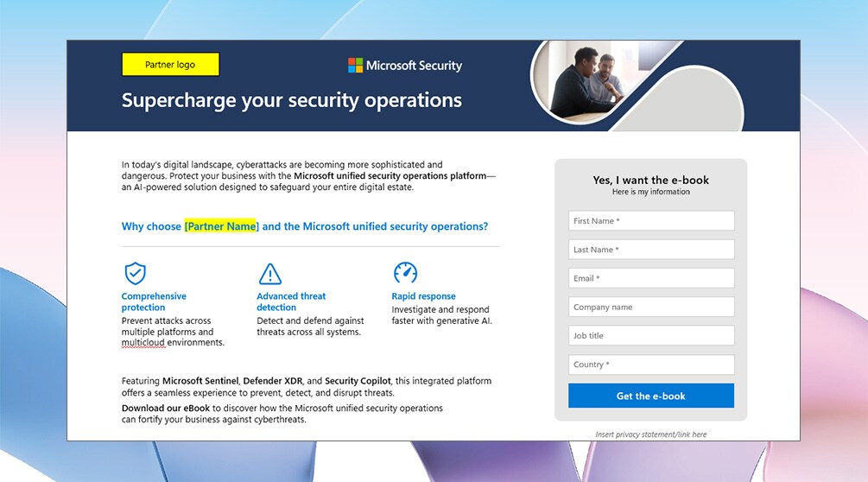Click the Rapid response heading
The image size is (868, 482).
pyautogui.click(x=423, y=296)
